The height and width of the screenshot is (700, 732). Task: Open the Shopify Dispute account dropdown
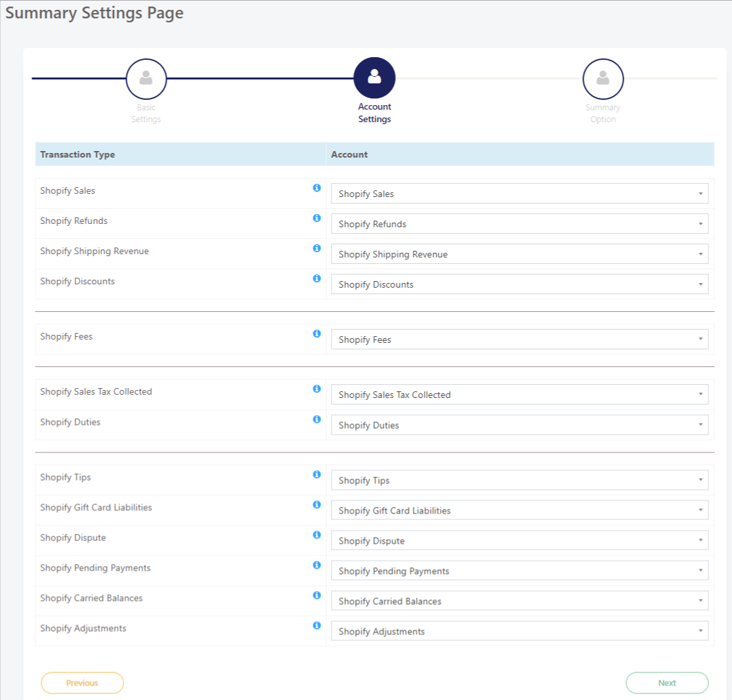[519, 540]
